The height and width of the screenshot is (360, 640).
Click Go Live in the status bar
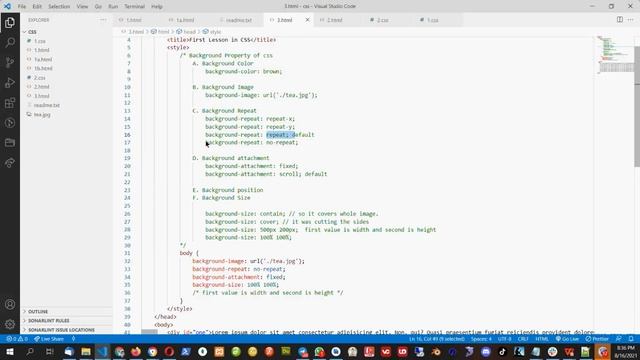[567, 339]
